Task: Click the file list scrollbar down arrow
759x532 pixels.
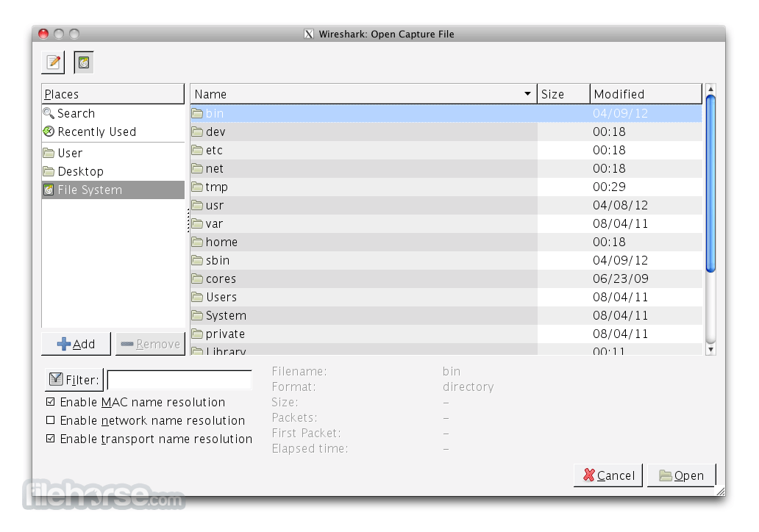Action: coord(710,350)
